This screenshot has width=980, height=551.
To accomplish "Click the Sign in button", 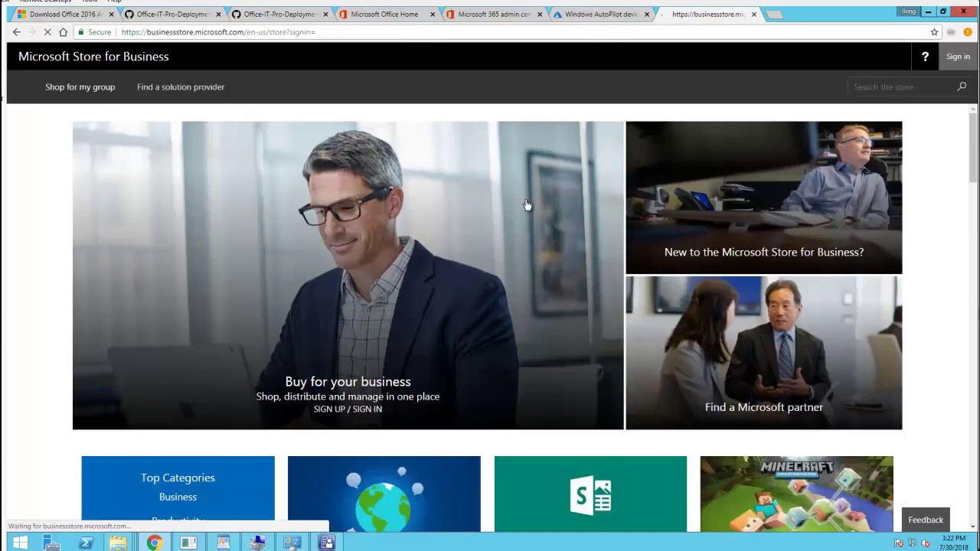I will point(958,57).
